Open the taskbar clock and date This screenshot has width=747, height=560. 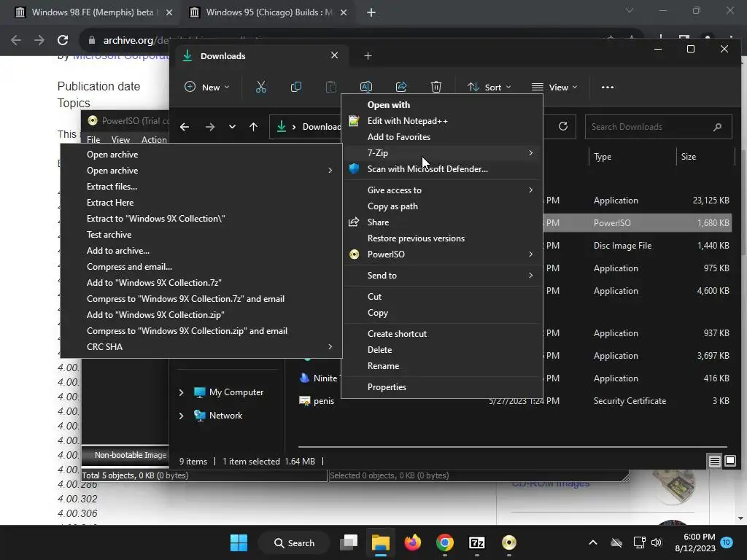pos(695,542)
